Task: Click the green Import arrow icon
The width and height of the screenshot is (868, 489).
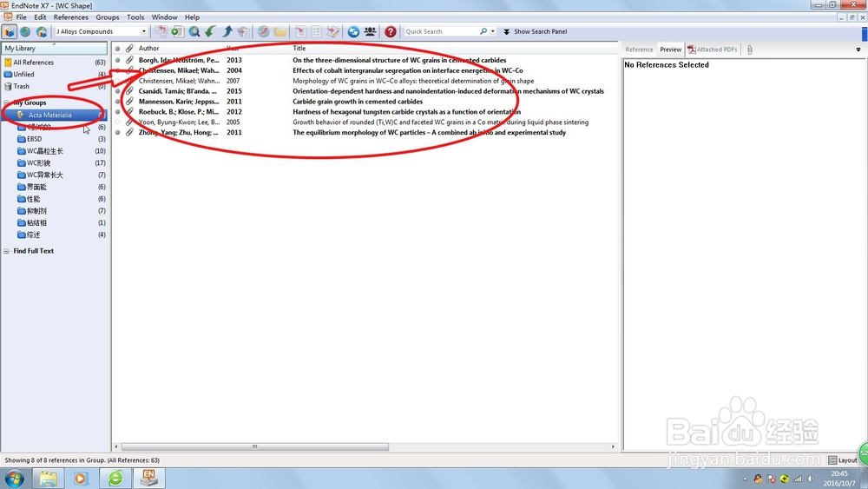Action: coord(210,31)
